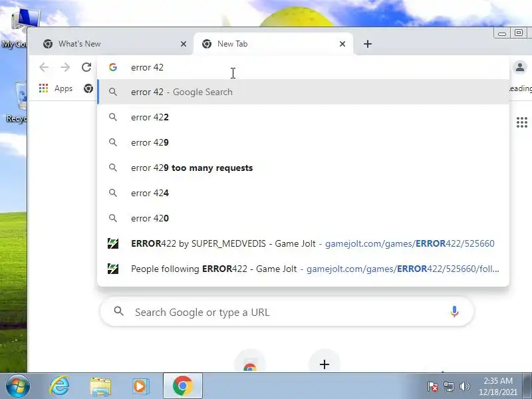This screenshot has width=532, height=399.
Task: Click the Apps label in the bookmarks bar
Action: point(63,88)
